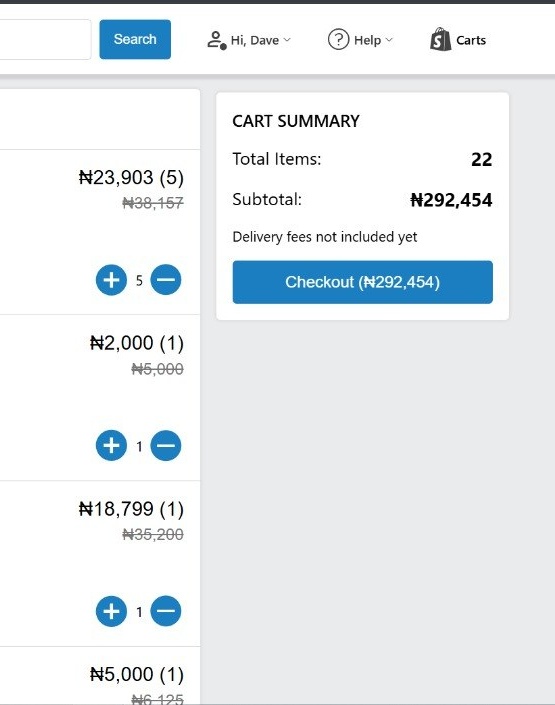Remove one of the ₦2,000 item
The height and width of the screenshot is (705, 555).
click(166, 445)
